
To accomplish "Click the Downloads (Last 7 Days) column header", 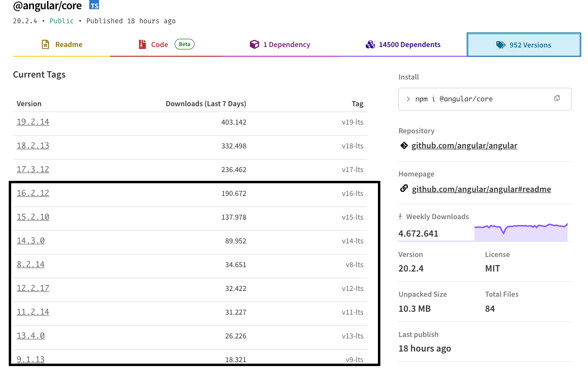I will [x=206, y=104].
